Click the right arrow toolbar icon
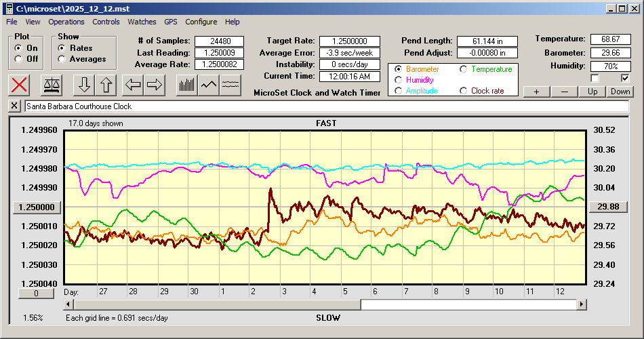The width and height of the screenshot is (644, 339). click(x=155, y=85)
